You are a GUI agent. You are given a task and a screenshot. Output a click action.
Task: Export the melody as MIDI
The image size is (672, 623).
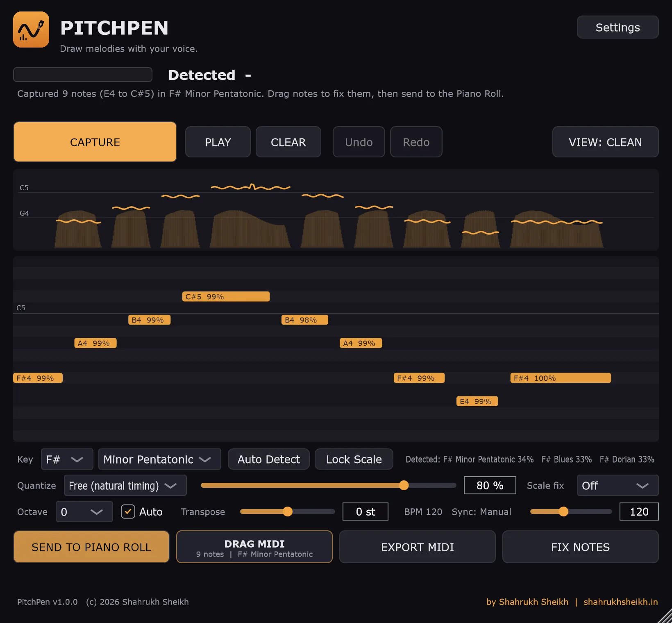pyautogui.click(x=418, y=547)
